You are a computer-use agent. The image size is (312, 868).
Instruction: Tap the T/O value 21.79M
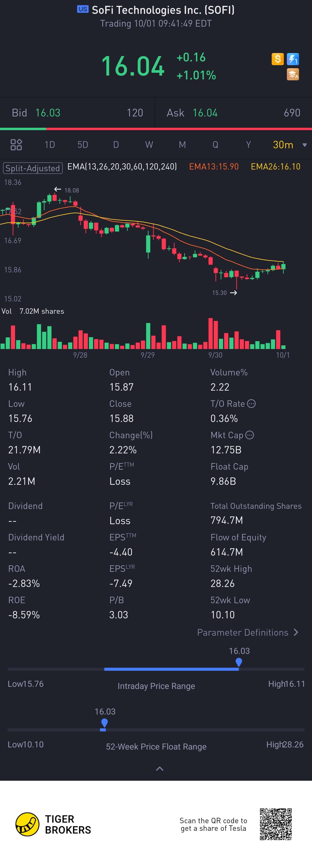(24, 449)
